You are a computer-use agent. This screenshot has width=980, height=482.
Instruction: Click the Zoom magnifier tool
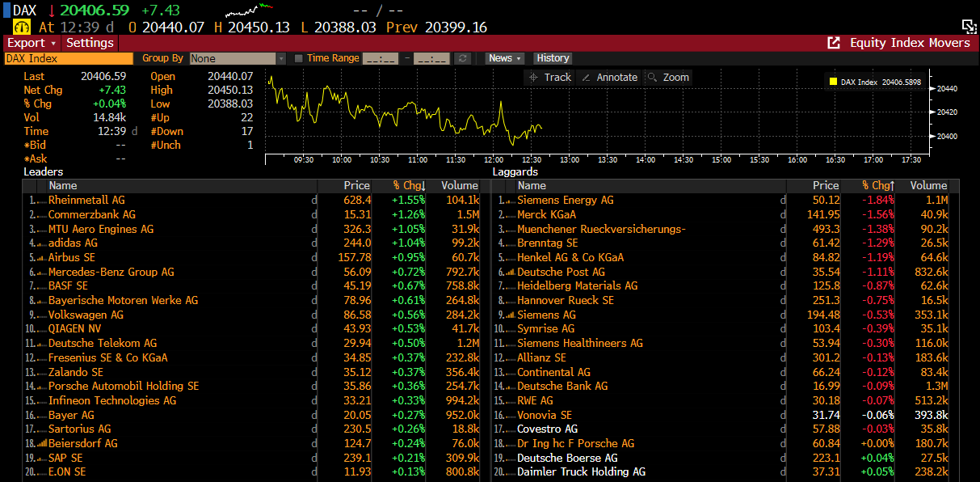click(668, 78)
